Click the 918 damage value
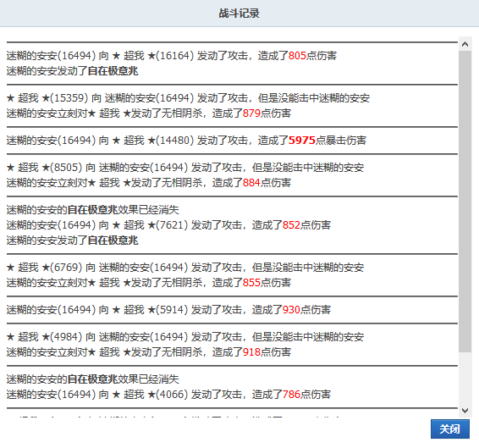479x448 pixels. 251,352
